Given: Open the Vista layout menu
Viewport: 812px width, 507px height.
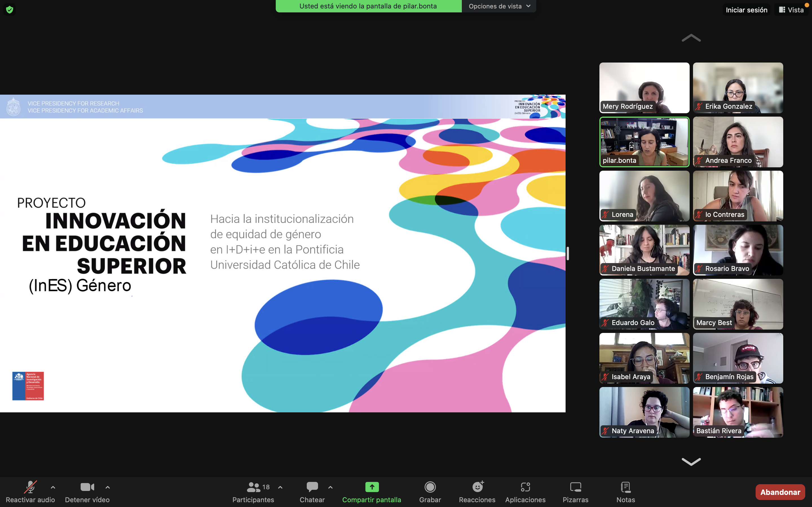Looking at the screenshot, I should pos(791,10).
